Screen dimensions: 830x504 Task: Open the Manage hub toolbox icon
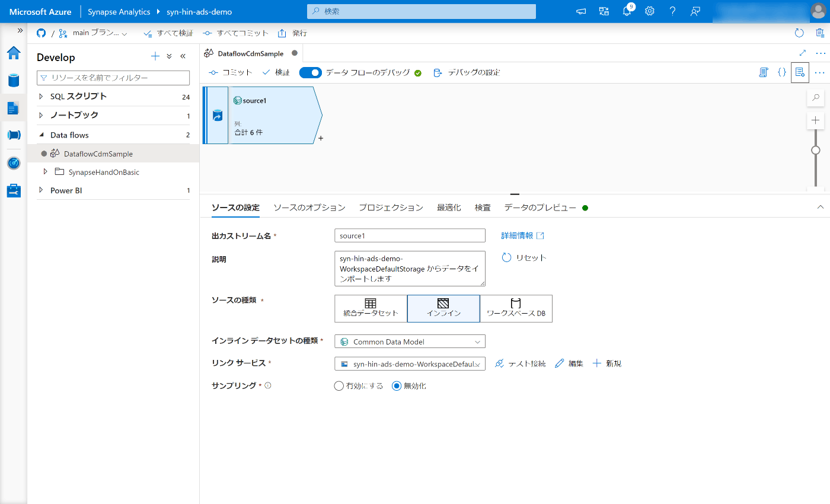coord(14,190)
